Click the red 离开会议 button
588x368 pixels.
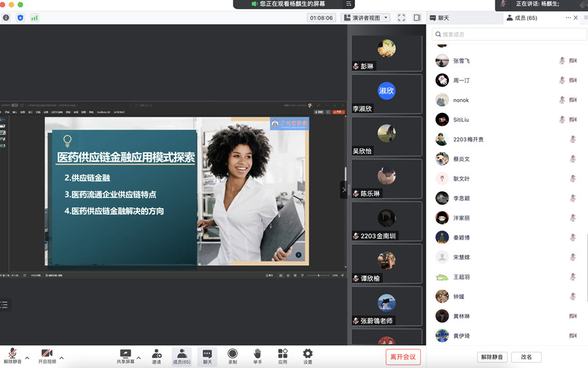click(403, 357)
